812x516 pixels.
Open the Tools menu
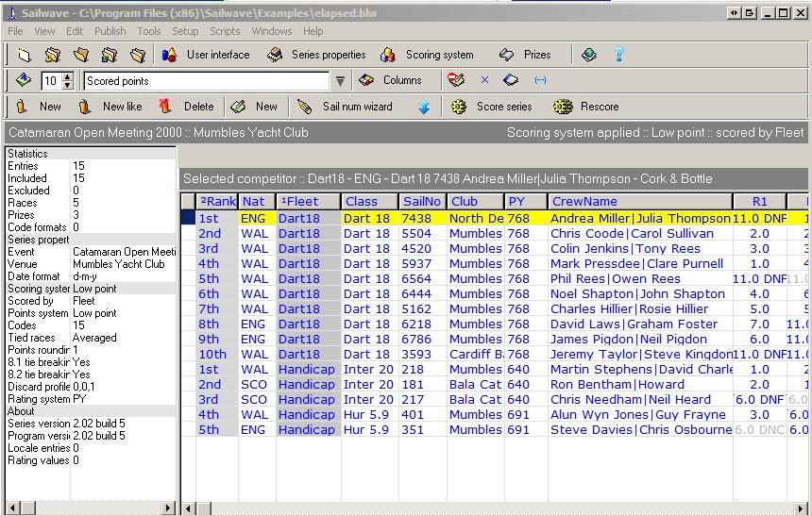pyautogui.click(x=148, y=31)
